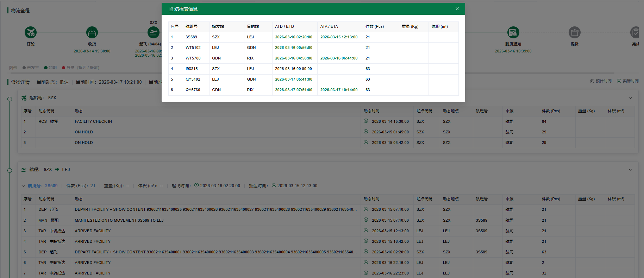Click the 起飞 departure step icon

154,32
